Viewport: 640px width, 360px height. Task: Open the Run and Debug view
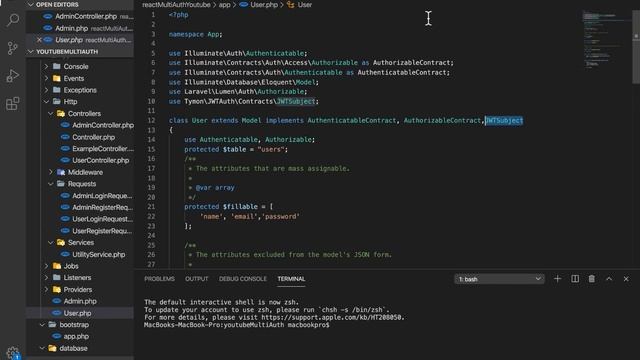tap(13, 76)
